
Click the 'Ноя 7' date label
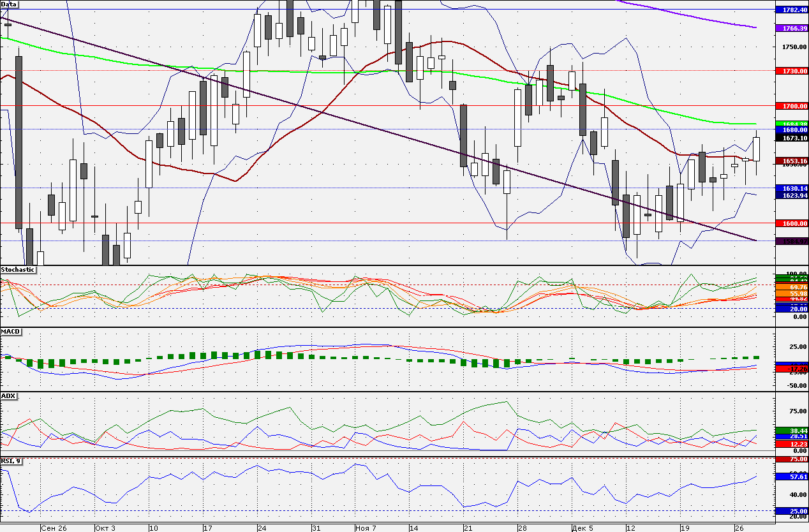(x=366, y=528)
